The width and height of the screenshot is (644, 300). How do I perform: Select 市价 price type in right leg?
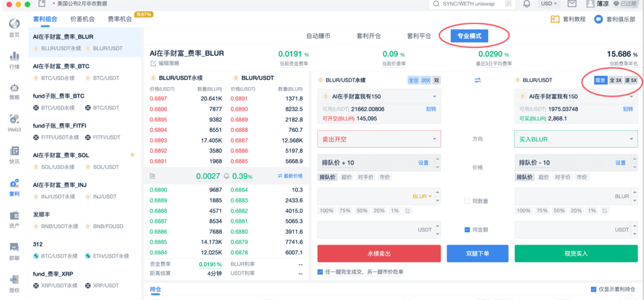582,177
